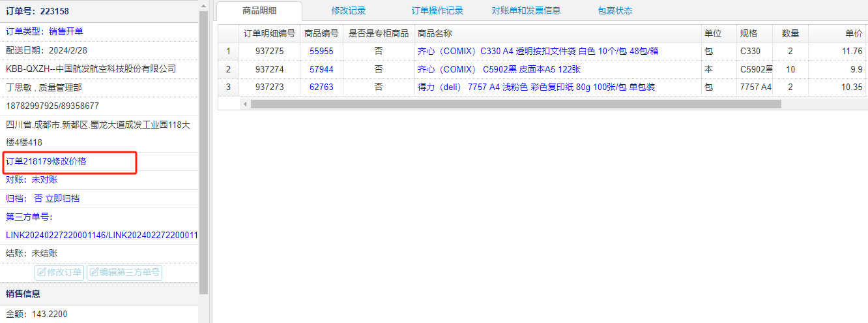Select the contact 丁恩敏, 质量管理部
The height and width of the screenshot is (323, 868).
44,87
